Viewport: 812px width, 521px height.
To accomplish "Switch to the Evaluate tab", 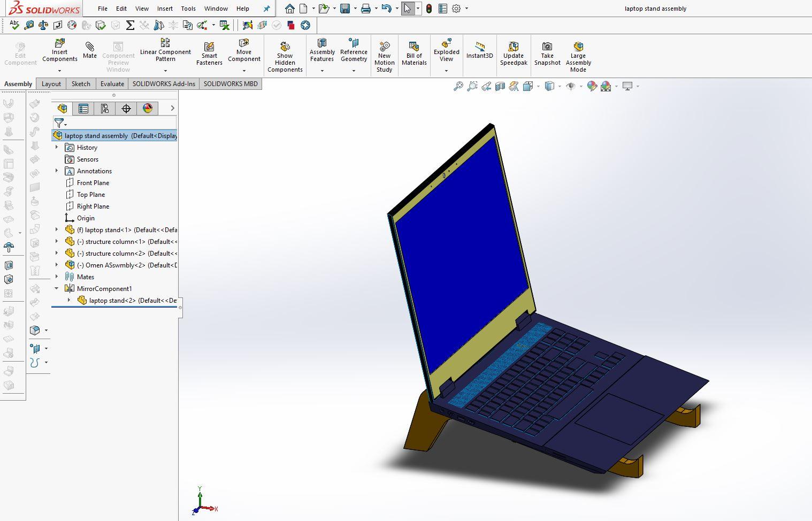I will coord(112,83).
